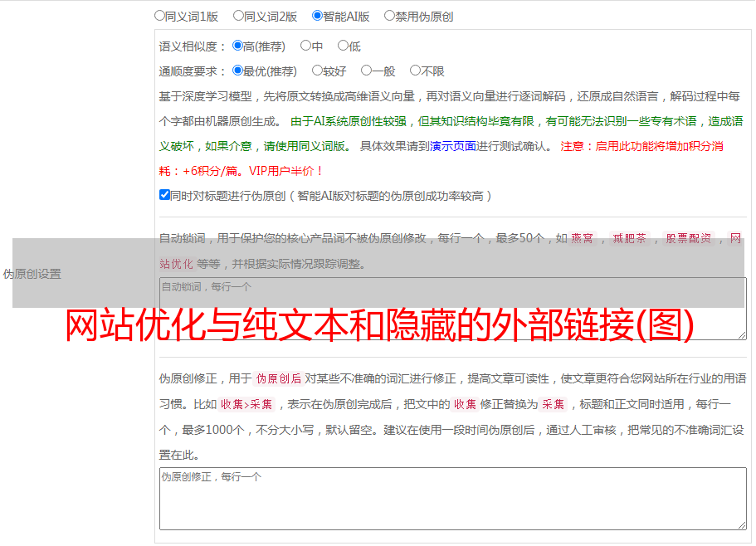Viewport: 756px width, 546px height.
Task: Choose 一般 for 通顺度要求
Action: [366, 71]
